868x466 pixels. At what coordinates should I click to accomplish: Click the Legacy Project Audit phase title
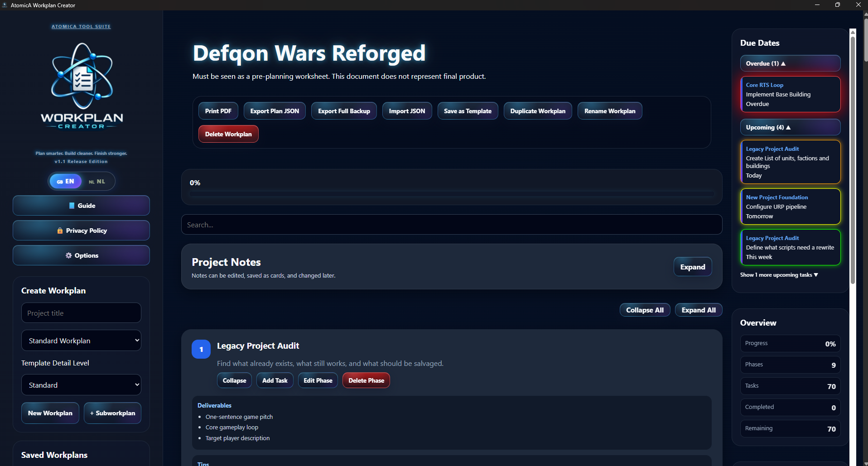[258, 346]
